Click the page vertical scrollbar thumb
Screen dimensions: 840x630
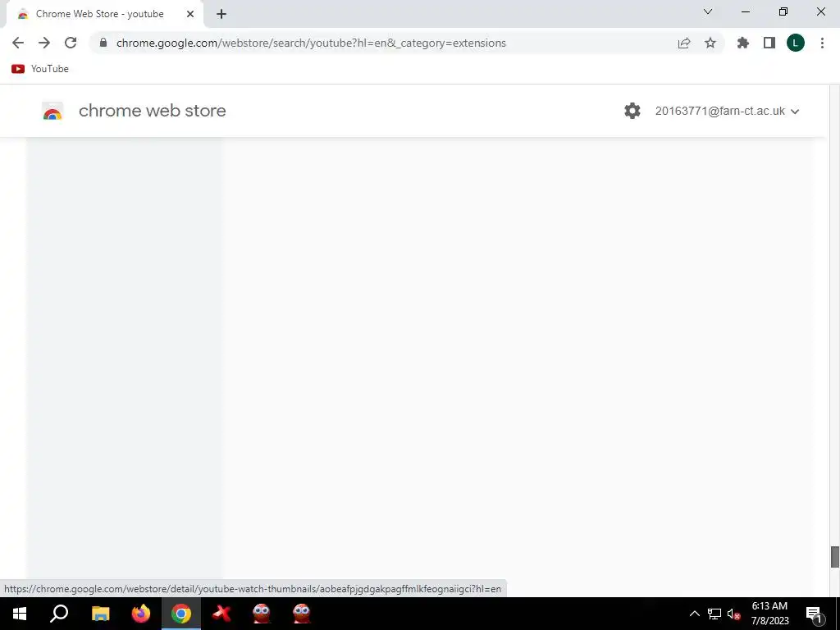pyautogui.click(x=834, y=557)
